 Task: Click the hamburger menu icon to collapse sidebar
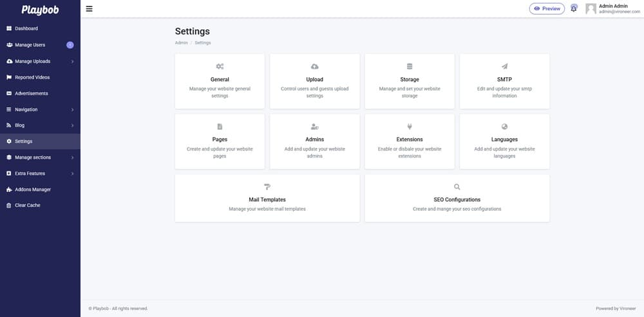(89, 9)
